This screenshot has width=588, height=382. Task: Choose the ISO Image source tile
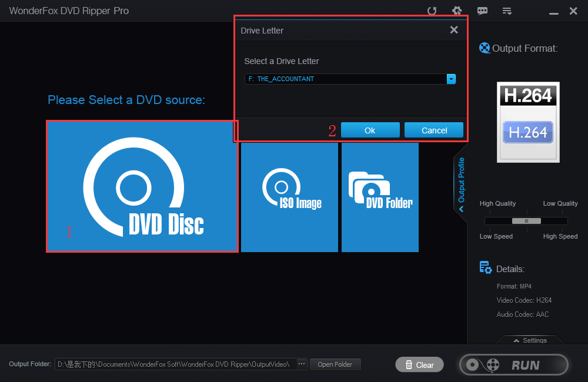[289, 197]
